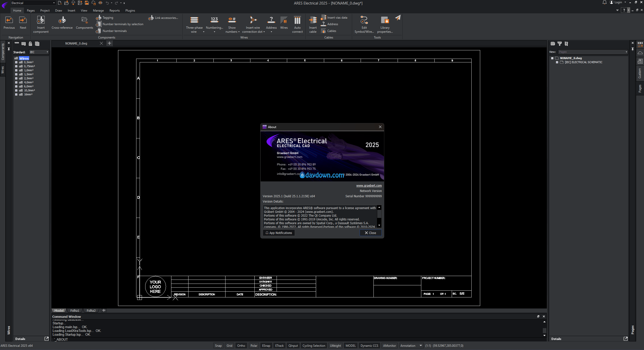Click the Wires tool in Wires group
The image size is (644, 350).
point(284,23)
